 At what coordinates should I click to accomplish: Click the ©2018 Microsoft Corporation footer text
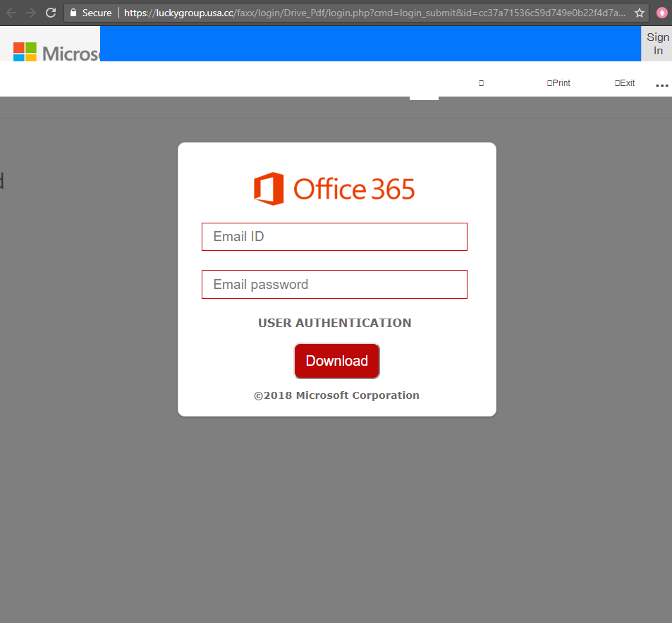point(336,395)
